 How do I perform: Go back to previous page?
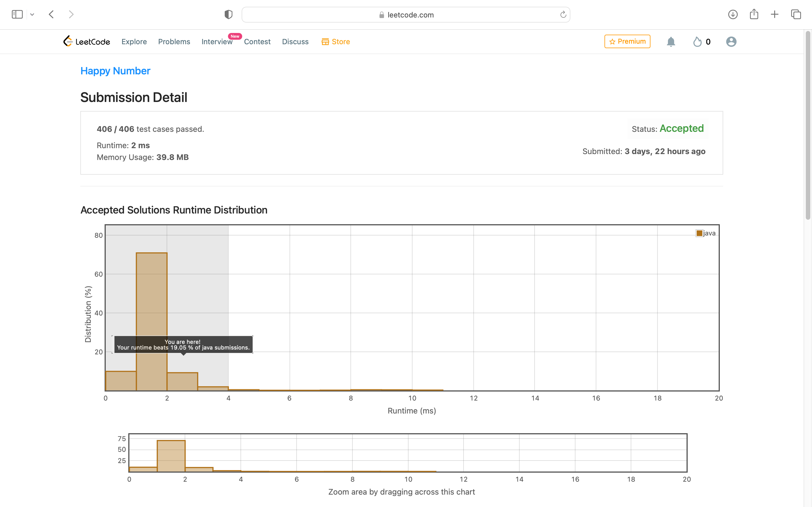click(51, 14)
